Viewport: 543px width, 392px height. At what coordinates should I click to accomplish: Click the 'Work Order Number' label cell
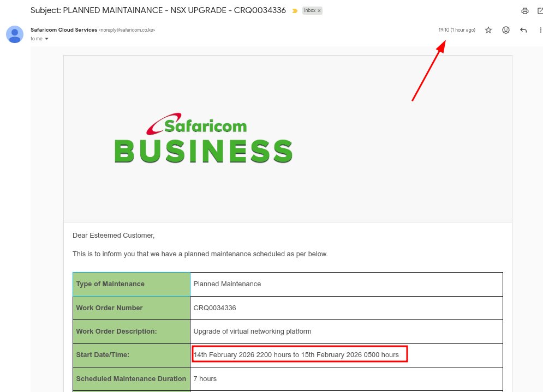coord(132,308)
